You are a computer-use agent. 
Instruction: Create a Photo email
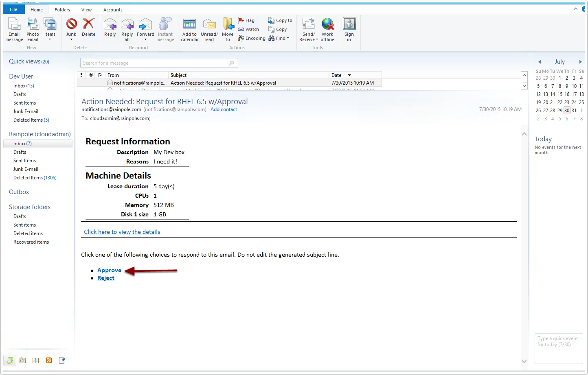point(33,30)
